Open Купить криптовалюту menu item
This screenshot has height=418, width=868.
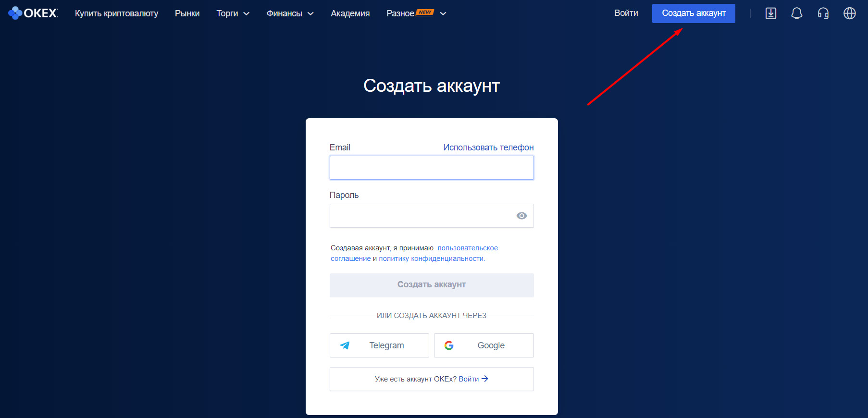coord(116,13)
